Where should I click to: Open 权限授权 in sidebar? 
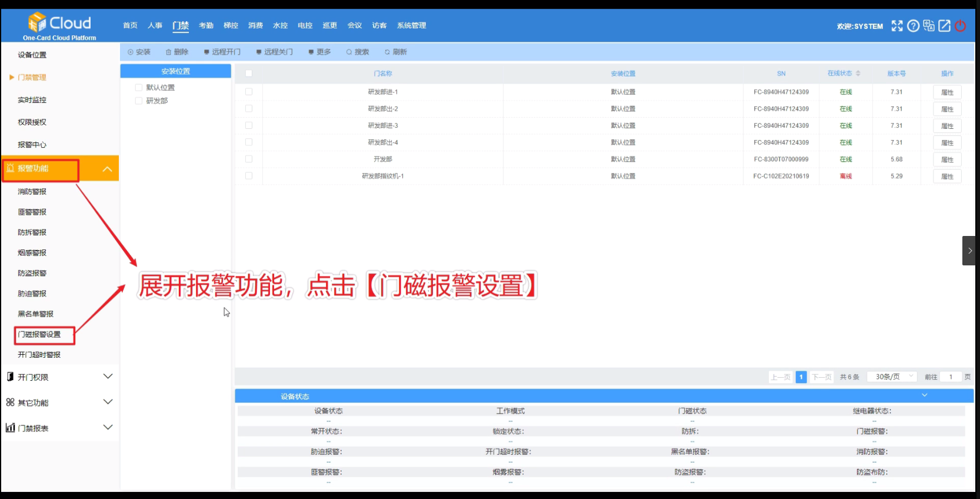tap(32, 122)
